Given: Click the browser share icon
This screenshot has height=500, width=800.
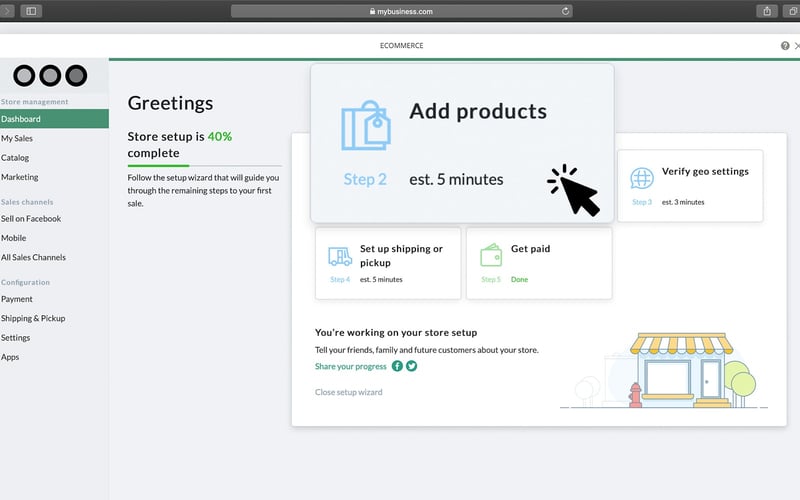Looking at the screenshot, I should click(767, 11).
